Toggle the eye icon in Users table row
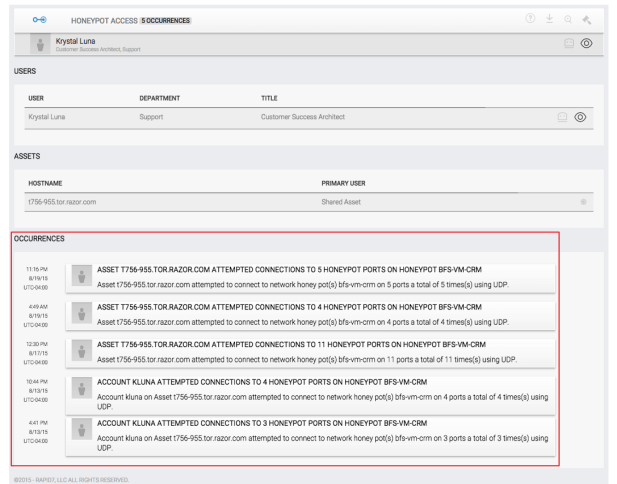The width and height of the screenshot is (617, 484). point(579,118)
